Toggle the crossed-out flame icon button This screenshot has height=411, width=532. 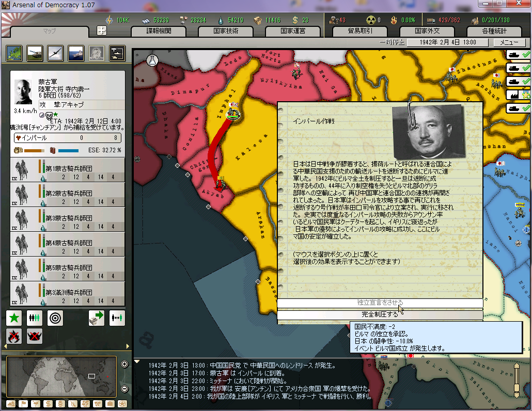pyautogui.click(x=14, y=336)
